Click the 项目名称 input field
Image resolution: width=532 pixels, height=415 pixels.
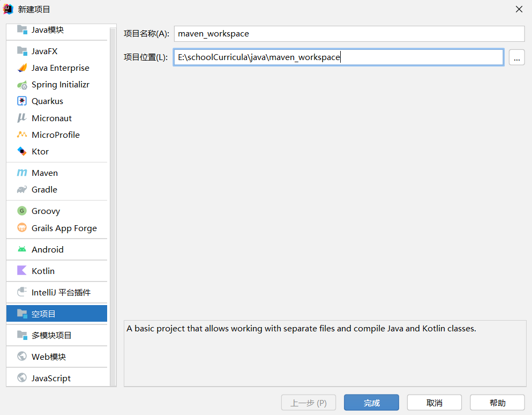pos(349,34)
